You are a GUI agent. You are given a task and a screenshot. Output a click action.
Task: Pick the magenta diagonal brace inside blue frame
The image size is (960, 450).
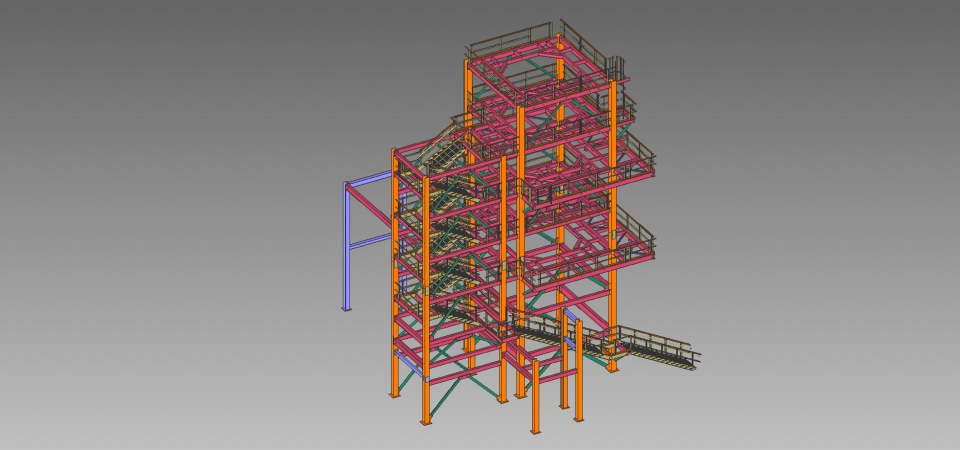[x=372, y=206]
